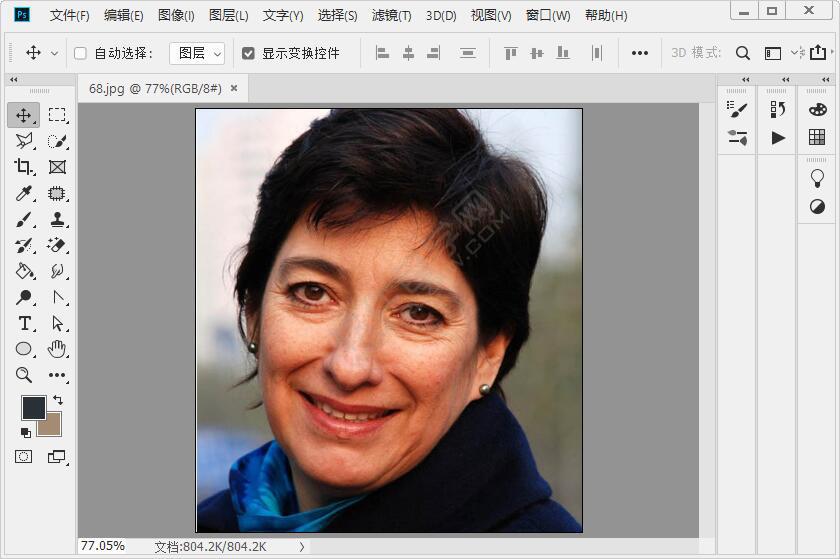
Task: Open the background color swatch
Action: 54,426
